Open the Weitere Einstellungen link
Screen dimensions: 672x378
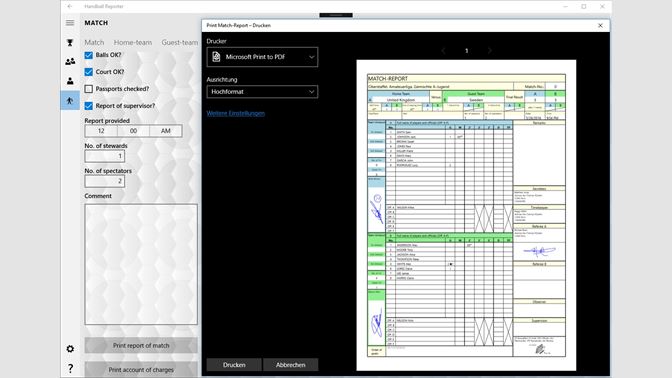coord(236,114)
